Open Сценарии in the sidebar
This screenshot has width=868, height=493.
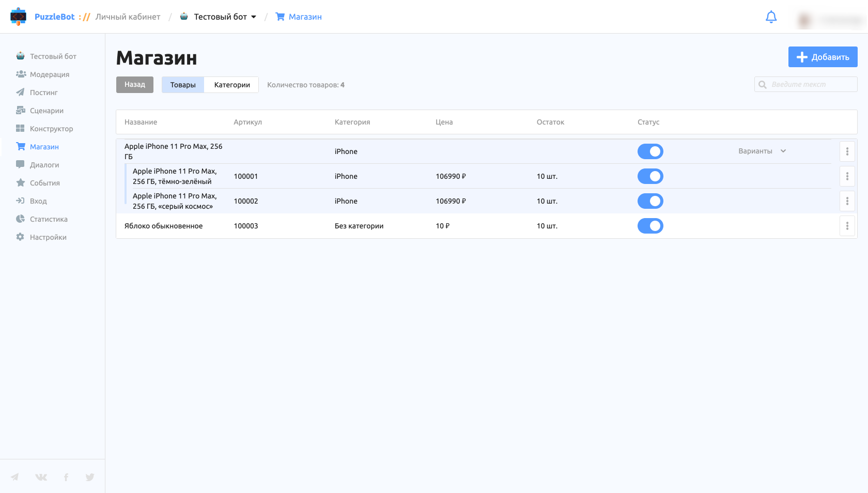[x=47, y=111]
